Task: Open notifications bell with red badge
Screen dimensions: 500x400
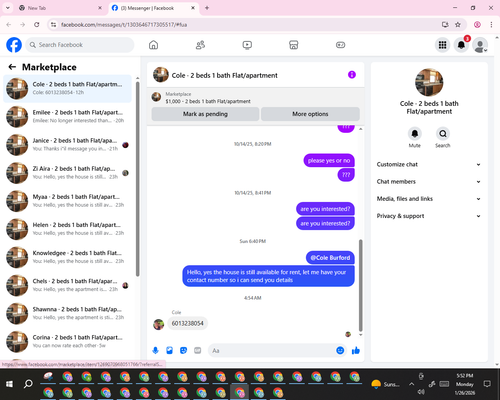Action: (x=461, y=45)
